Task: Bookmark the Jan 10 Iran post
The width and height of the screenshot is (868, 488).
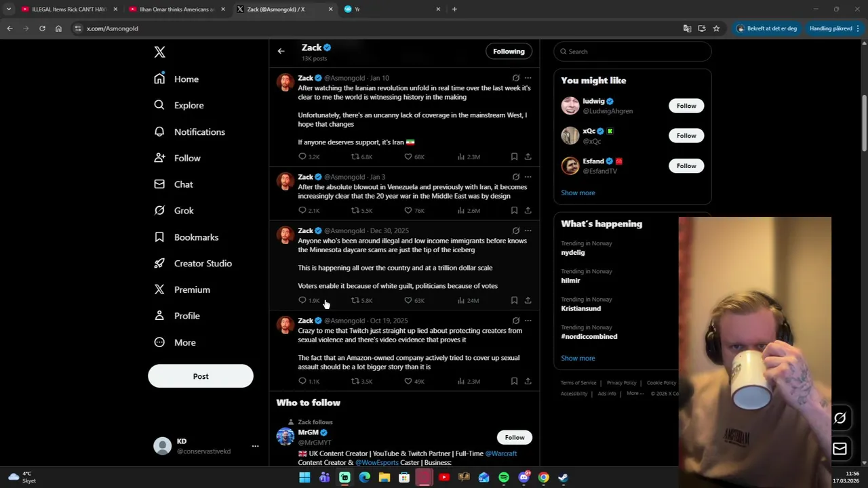Action: (x=514, y=157)
